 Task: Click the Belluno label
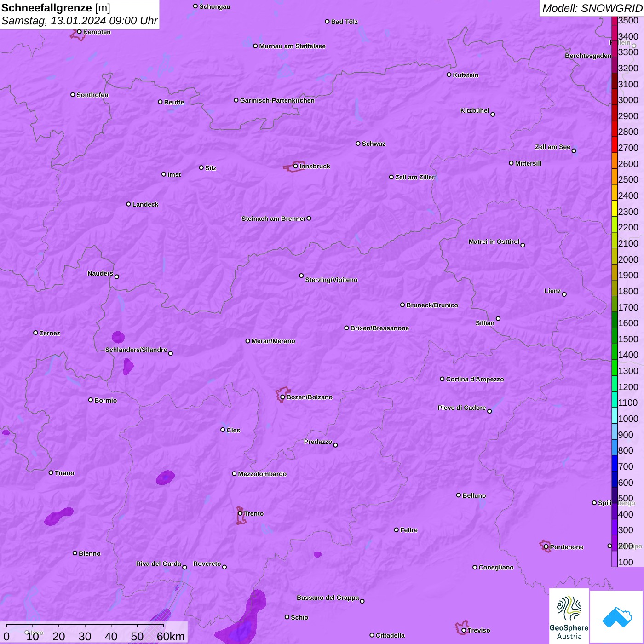click(474, 495)
